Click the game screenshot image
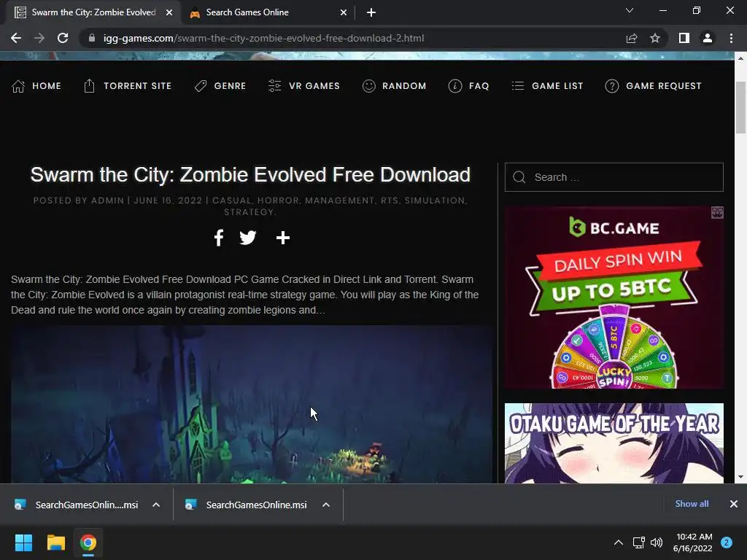Screen dimensions: 747x560 point(252,404)
